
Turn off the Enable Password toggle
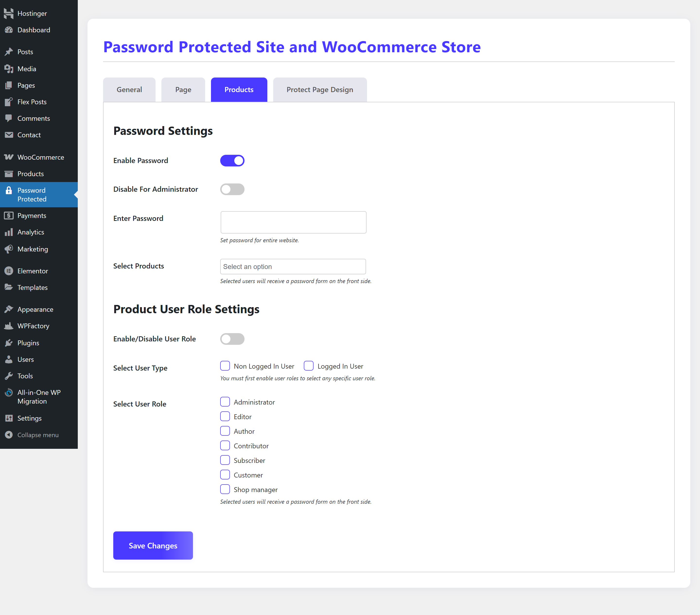pos(232,161)
